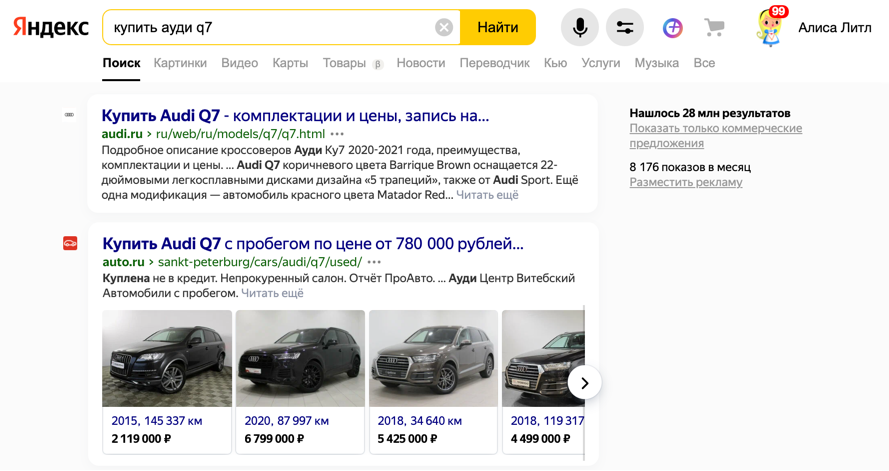Click the user avatar with notifications
889x471 pixels.
click(771, 27)
